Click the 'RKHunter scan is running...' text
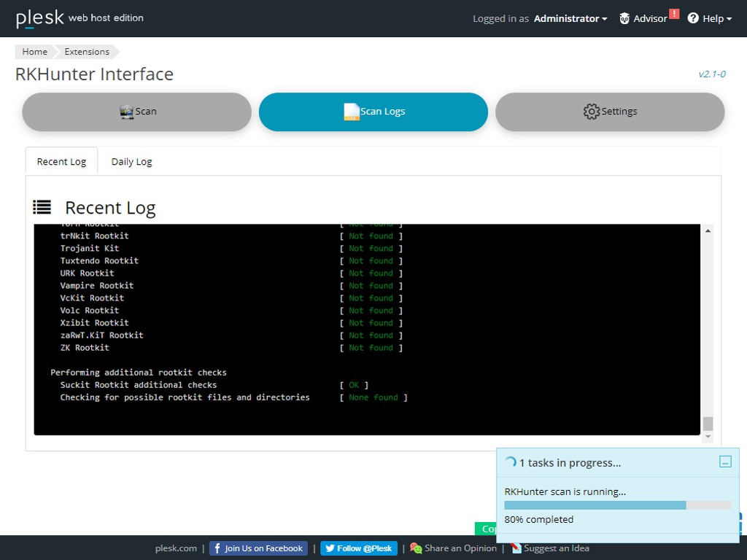 click(x=565, y=492)
